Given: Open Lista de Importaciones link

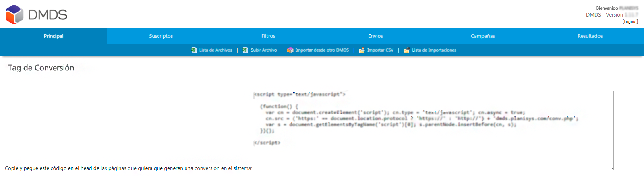Looking at the screenshot, I should point(434,50).
